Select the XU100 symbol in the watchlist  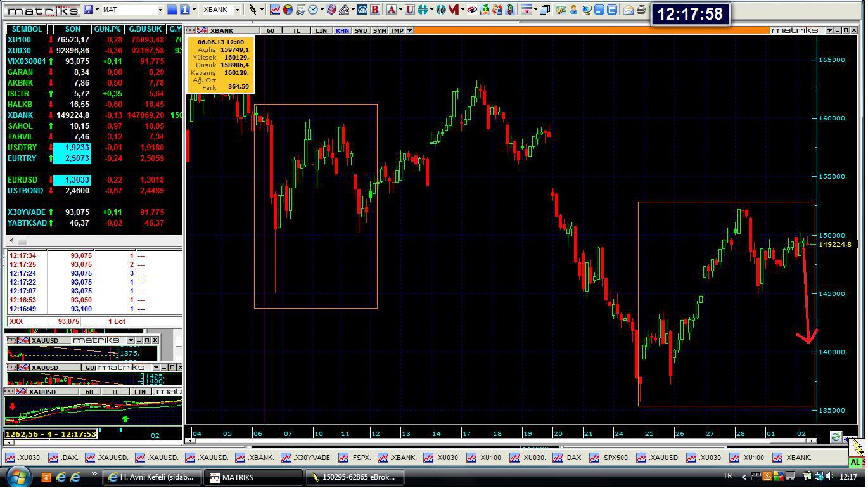pyautogui.click(x=19, y=40)
